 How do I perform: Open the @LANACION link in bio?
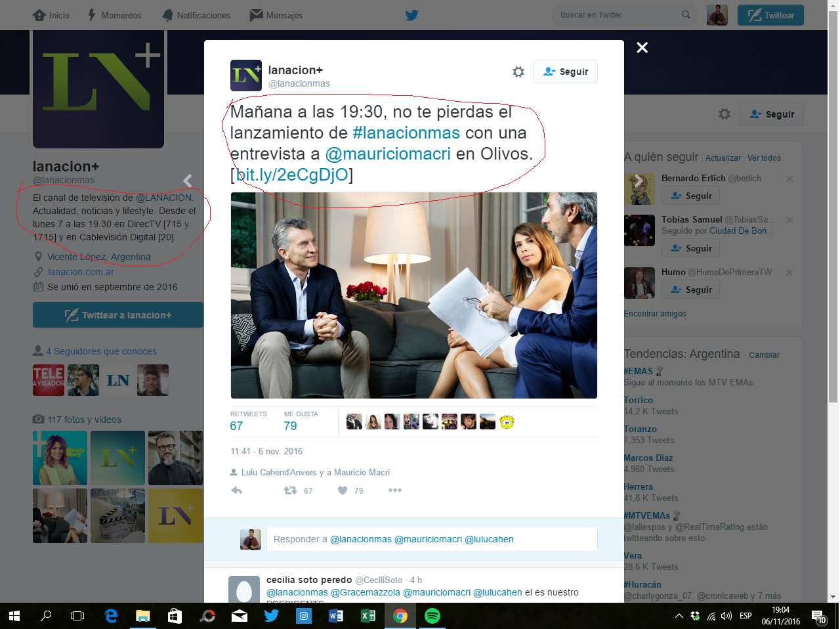click(164, 198)
